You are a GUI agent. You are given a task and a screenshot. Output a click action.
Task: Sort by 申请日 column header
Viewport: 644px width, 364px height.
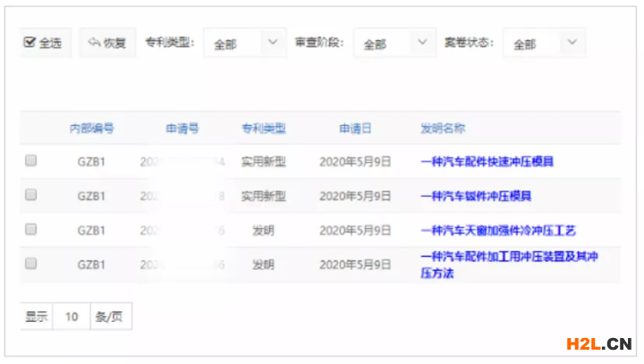(355, 129)
